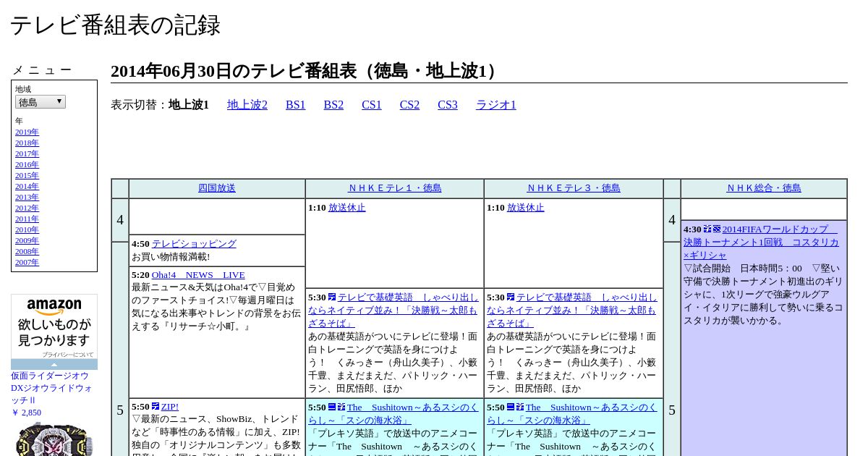
Task: Open the 2019年 year link
Action: click(27, 132)
